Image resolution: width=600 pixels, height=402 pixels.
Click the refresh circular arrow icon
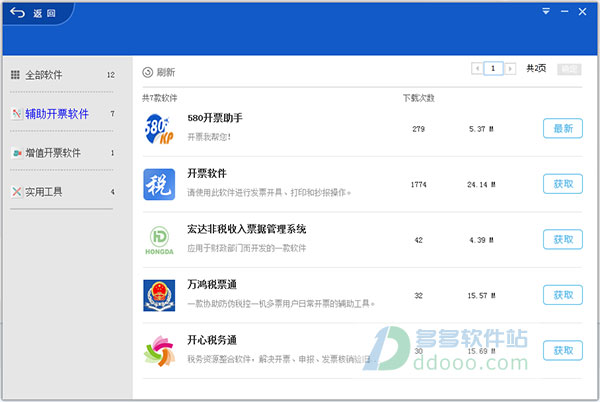coord(148,72)
